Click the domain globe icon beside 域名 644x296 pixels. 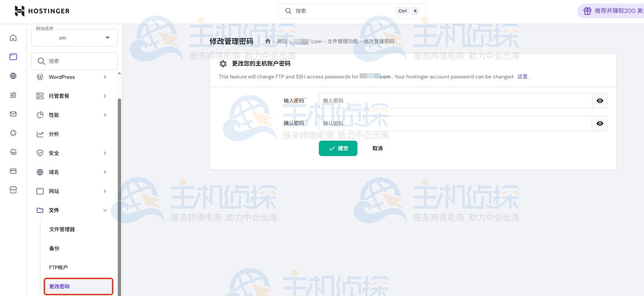pyautogui.click(x=40, y=172)
